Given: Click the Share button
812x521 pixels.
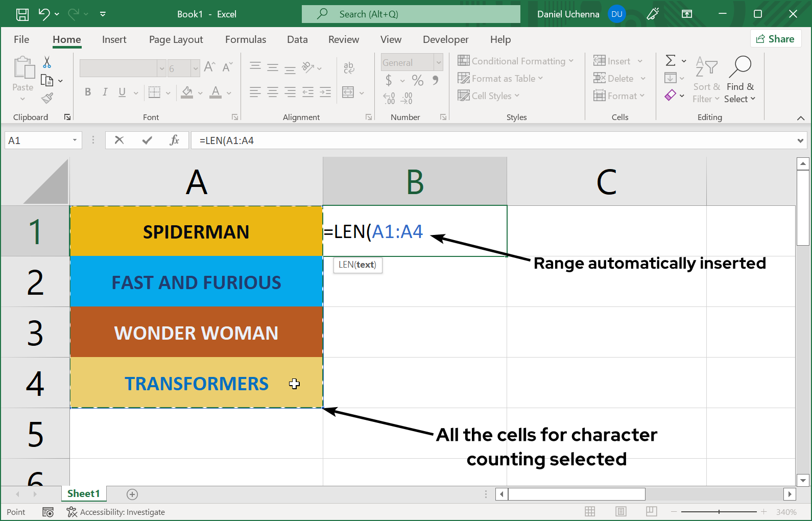Looking at the screenshot, I should click(x=775, y=39).
